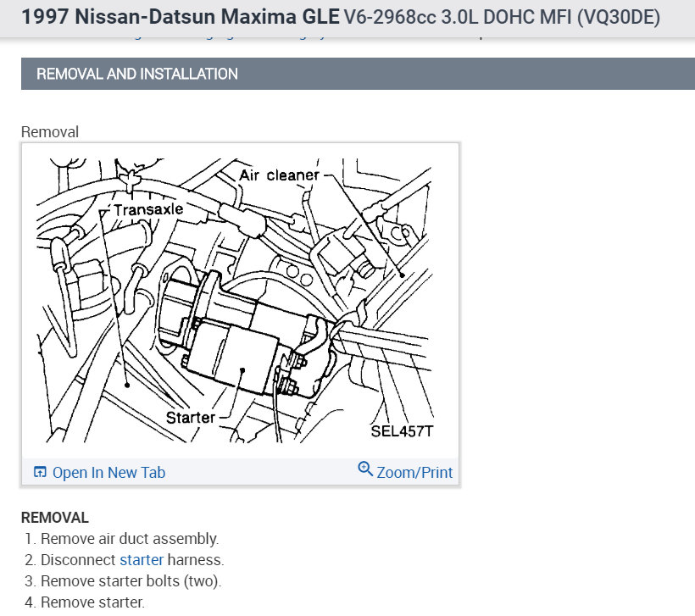Click the 'SEL457T' figure code
This screenshot has height=616, width=695.
coord(402,431)
